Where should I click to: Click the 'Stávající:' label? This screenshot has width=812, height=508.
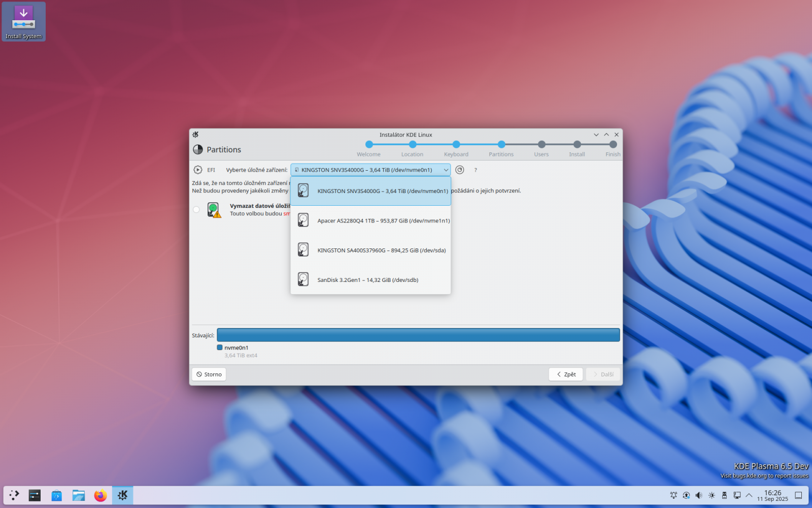(x=203, y=335)
